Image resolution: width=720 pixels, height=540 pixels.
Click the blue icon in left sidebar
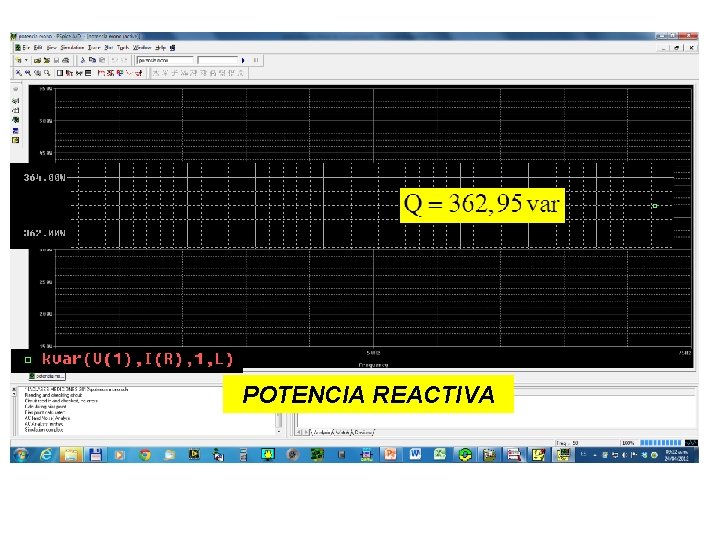[x=16, y=131]
